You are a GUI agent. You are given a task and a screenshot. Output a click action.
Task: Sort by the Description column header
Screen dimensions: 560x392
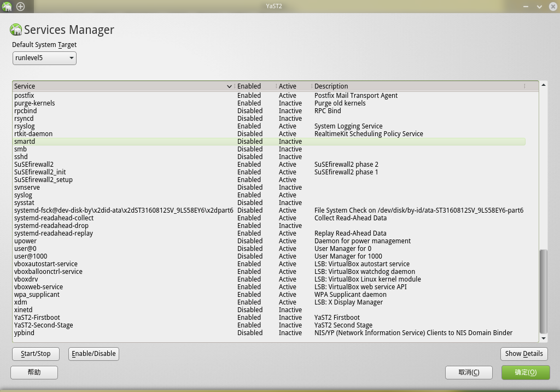pos(419,86)
